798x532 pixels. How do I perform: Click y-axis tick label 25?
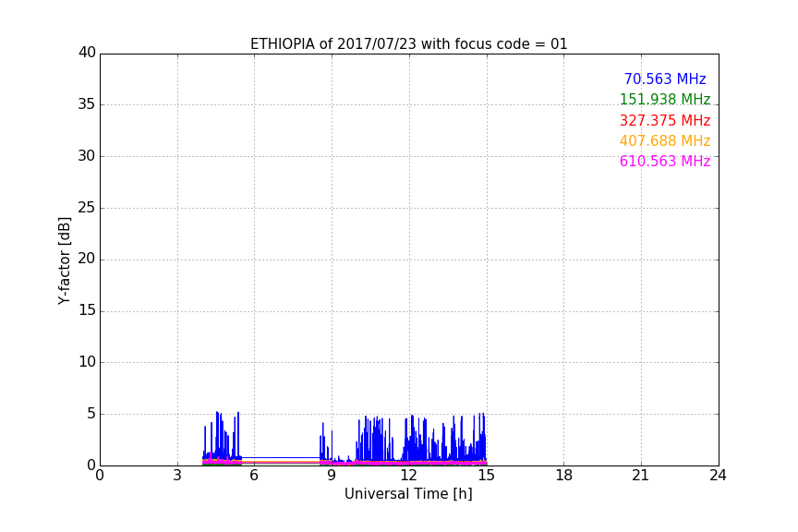click(x=87, y=208)
